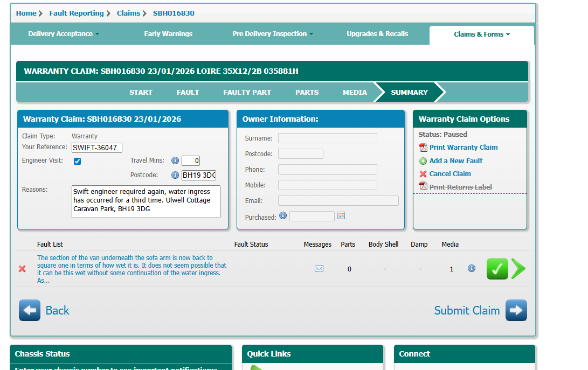Click the Home breadcrumb link
Viewport: 588px width, 370px height.
click(x=26, y=13)
